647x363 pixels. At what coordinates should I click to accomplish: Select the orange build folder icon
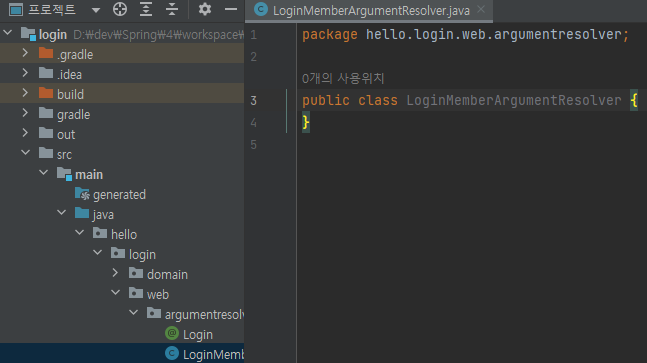pos(46,93)
